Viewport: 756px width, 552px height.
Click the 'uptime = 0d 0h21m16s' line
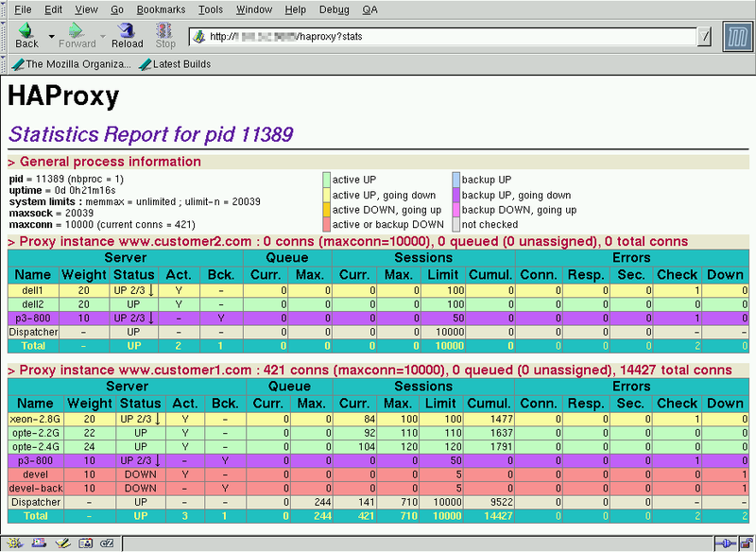(62, 190)
